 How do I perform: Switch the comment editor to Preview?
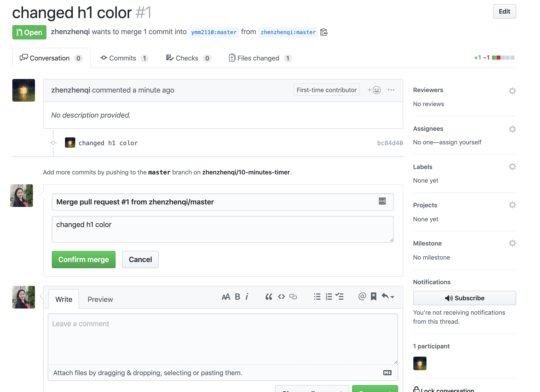coord(100,299)
